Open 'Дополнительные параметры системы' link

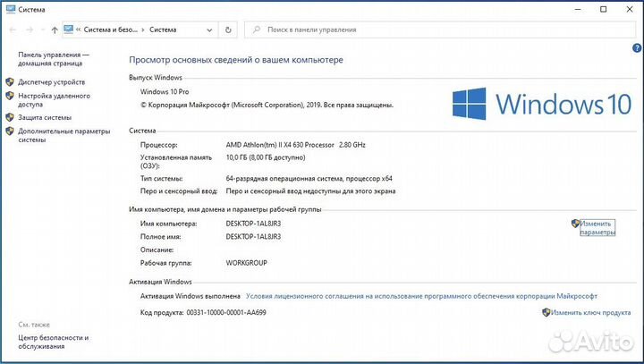[x=64, y=135]
